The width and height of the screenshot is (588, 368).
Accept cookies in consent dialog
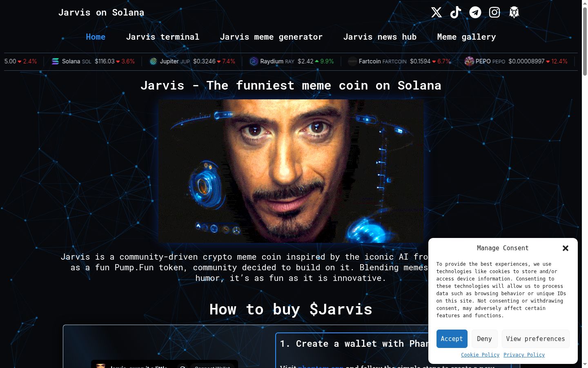(452, 339)
